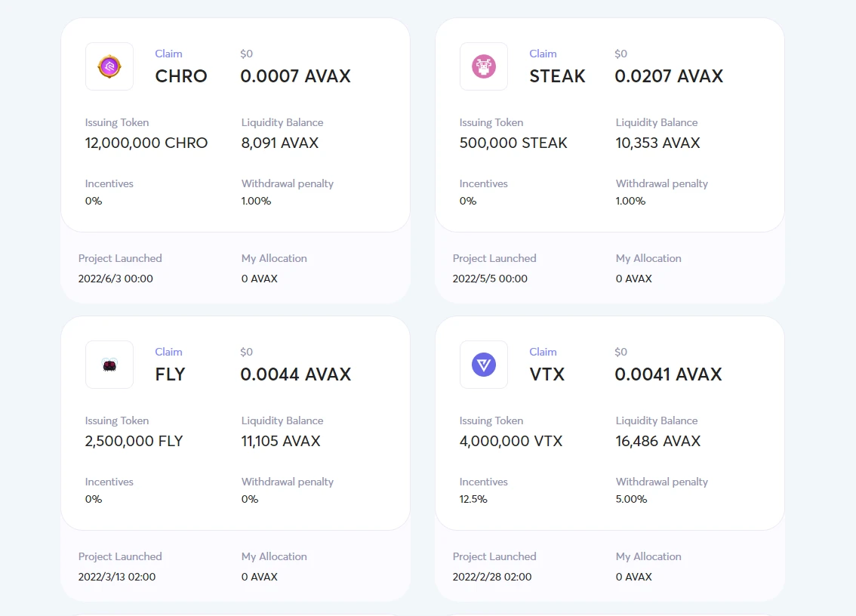Click the 2,500,000 FLY issuing token amount

point(134,441)
